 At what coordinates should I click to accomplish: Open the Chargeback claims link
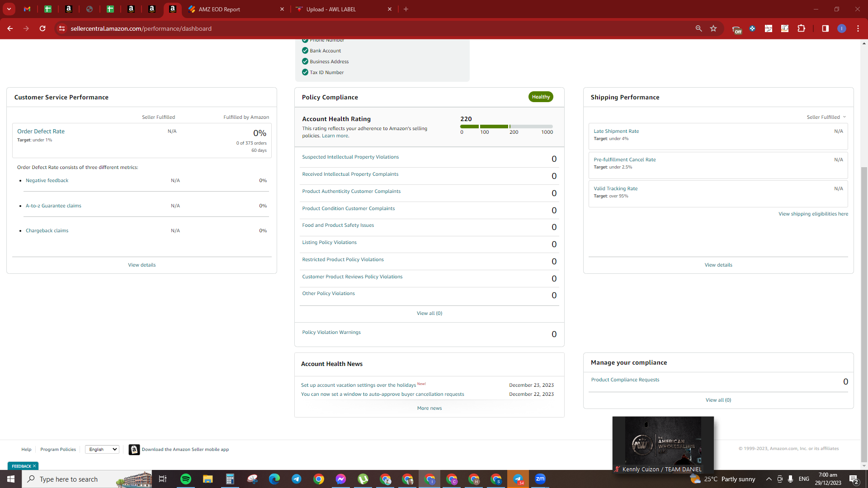tap(47, 230)
